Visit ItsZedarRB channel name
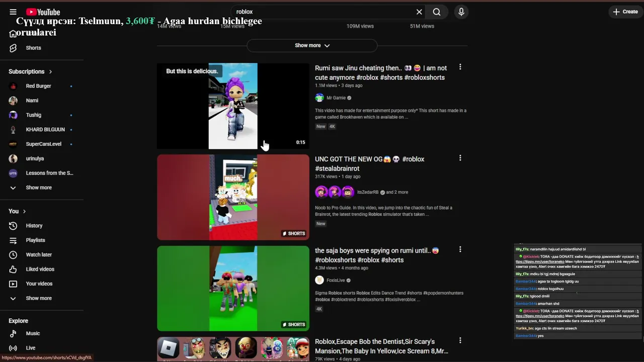644x362 pixels. (368, 192)
